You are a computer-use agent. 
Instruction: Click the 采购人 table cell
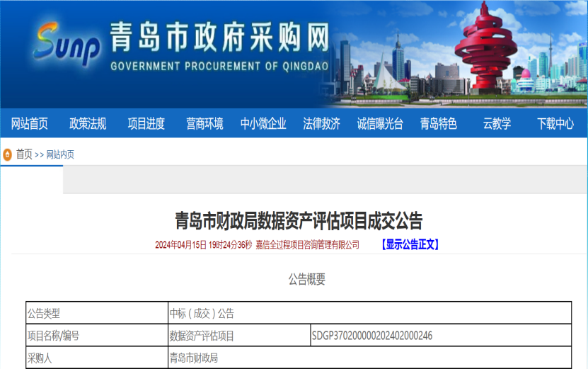[97, 358]
